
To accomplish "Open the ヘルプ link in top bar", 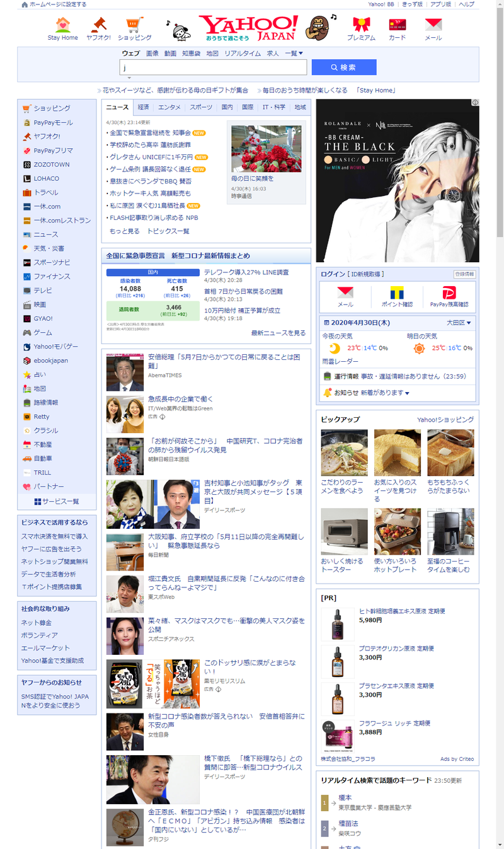I will tap(467, 4).
